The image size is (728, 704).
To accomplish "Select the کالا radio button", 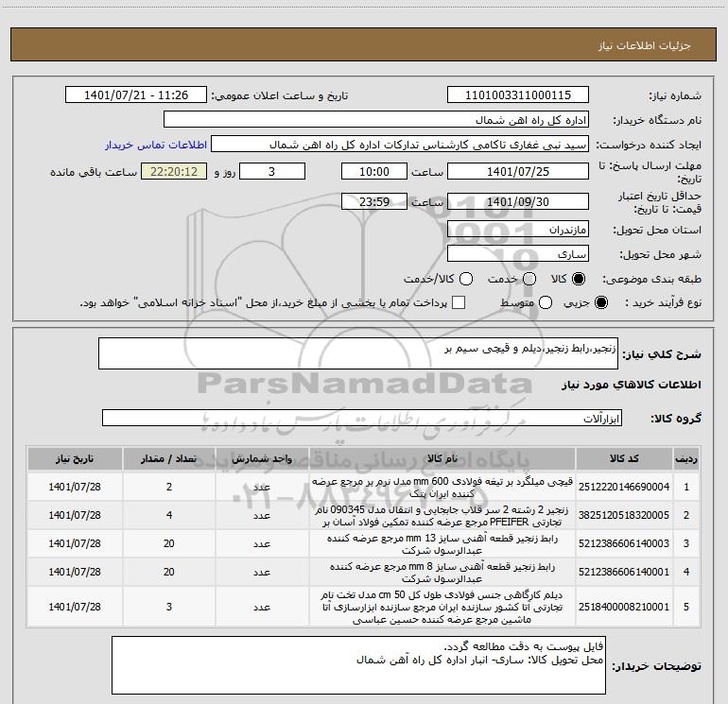I will (x=579, y=279).
